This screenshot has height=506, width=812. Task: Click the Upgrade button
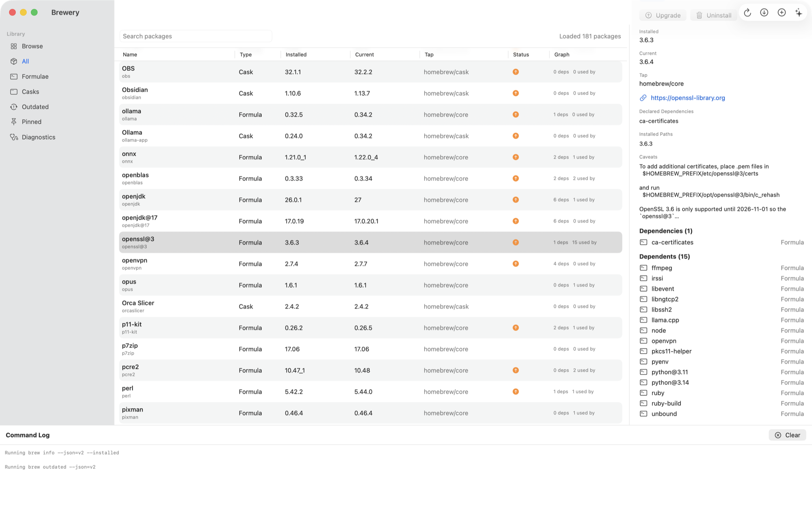coord(663,15)
